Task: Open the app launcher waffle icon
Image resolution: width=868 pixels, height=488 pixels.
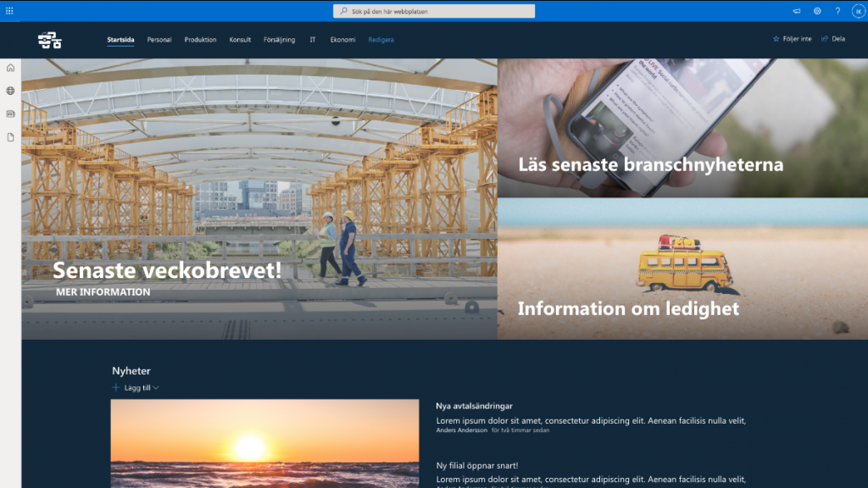Action: (x=9, y=11)
